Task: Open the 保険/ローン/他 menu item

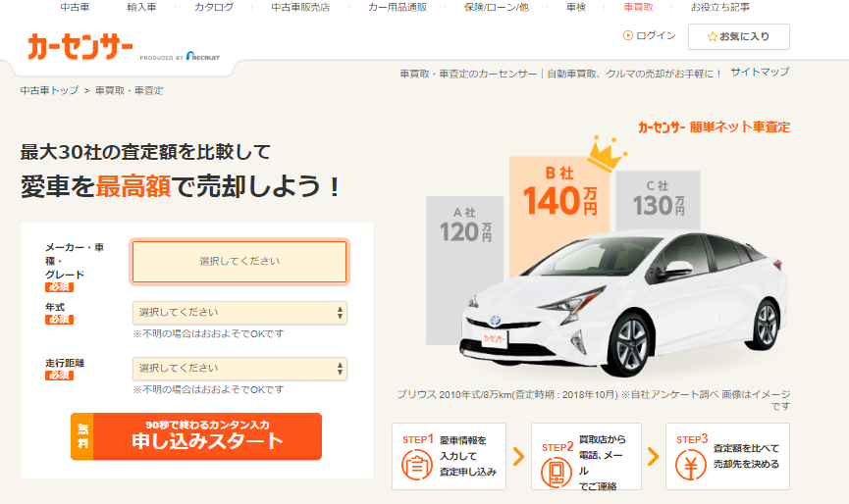Action: coord(497,7)
